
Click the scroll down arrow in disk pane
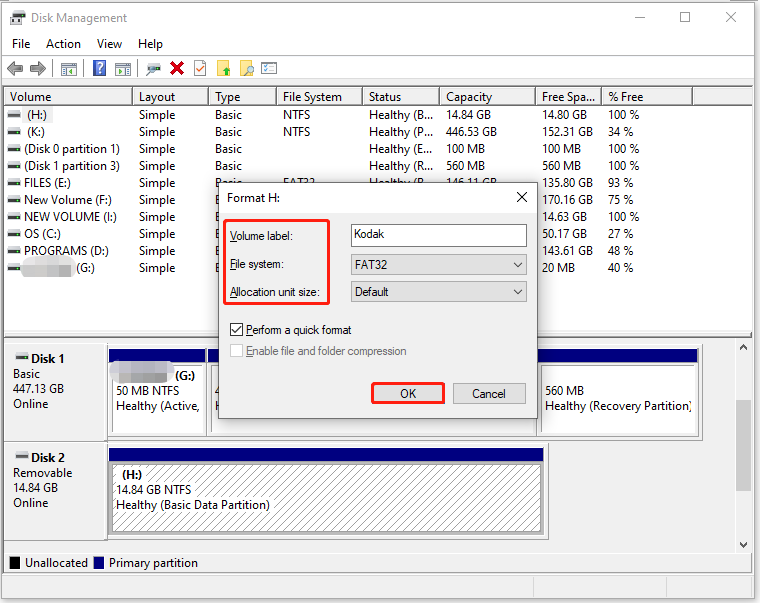(x=743, y=544)
